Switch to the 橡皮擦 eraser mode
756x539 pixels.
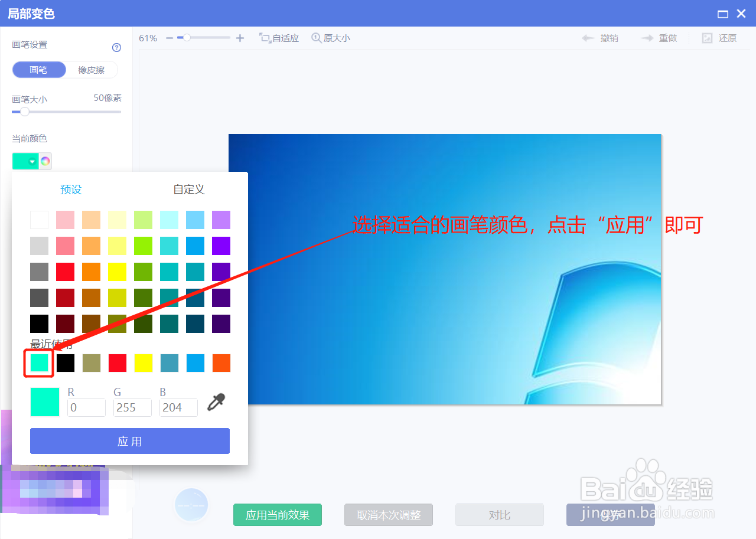pyautogui.click(x=92, y=70)
